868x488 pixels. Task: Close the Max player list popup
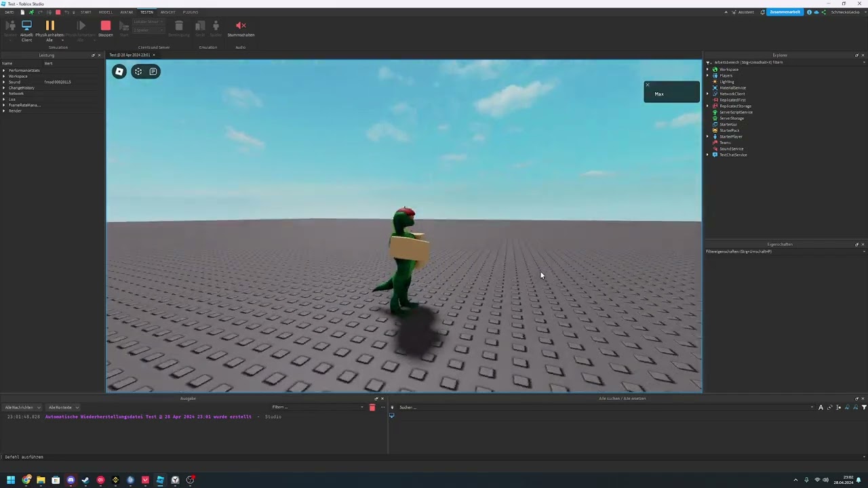(x=648, y=85)
